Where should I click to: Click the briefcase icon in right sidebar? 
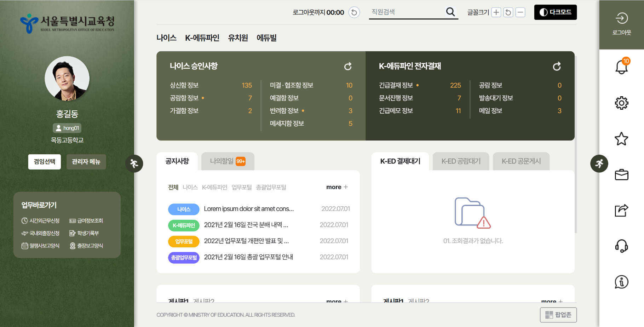pos(621,174)
